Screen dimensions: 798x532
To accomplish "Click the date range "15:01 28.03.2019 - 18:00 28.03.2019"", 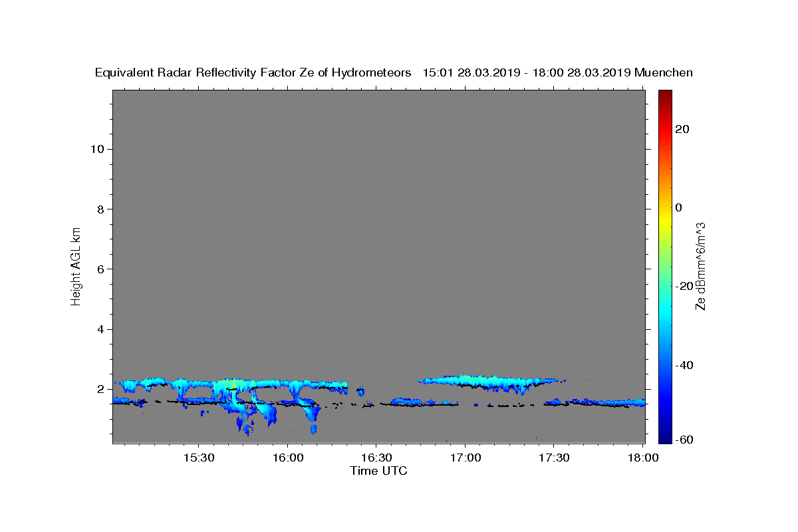I will [527, 73].
